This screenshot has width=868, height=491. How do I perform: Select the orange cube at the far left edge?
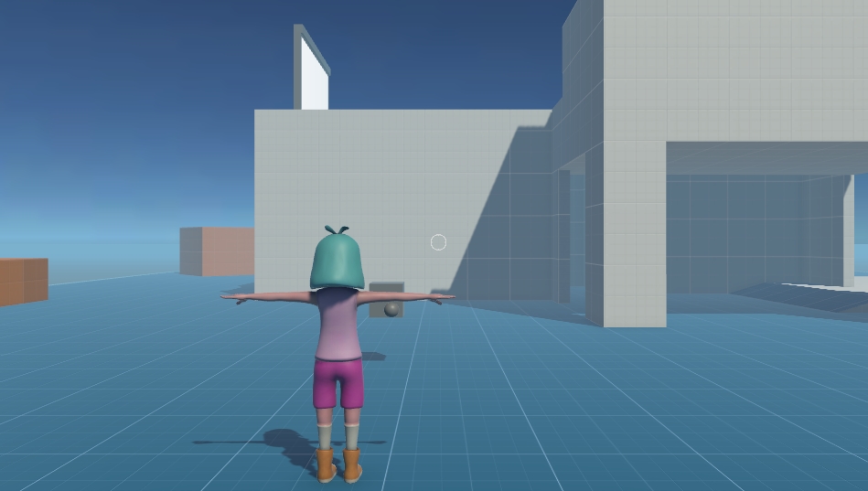click(x=23, y=280)
